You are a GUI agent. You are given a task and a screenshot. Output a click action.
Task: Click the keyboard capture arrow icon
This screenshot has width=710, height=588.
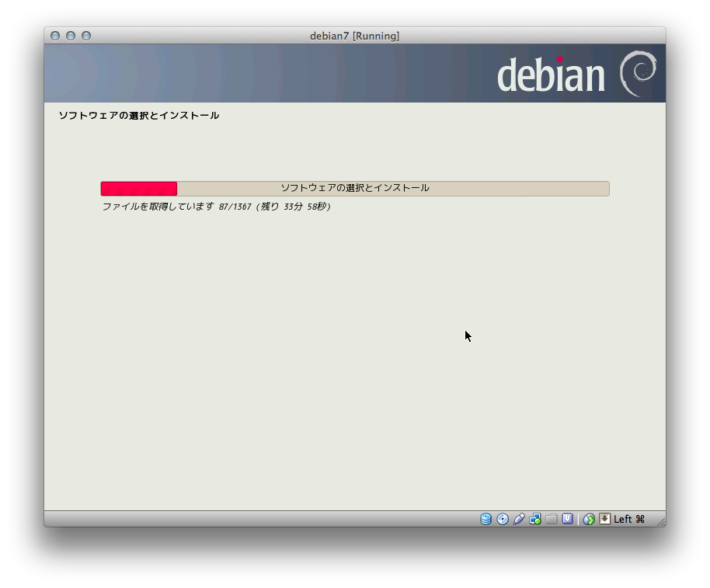604,519
